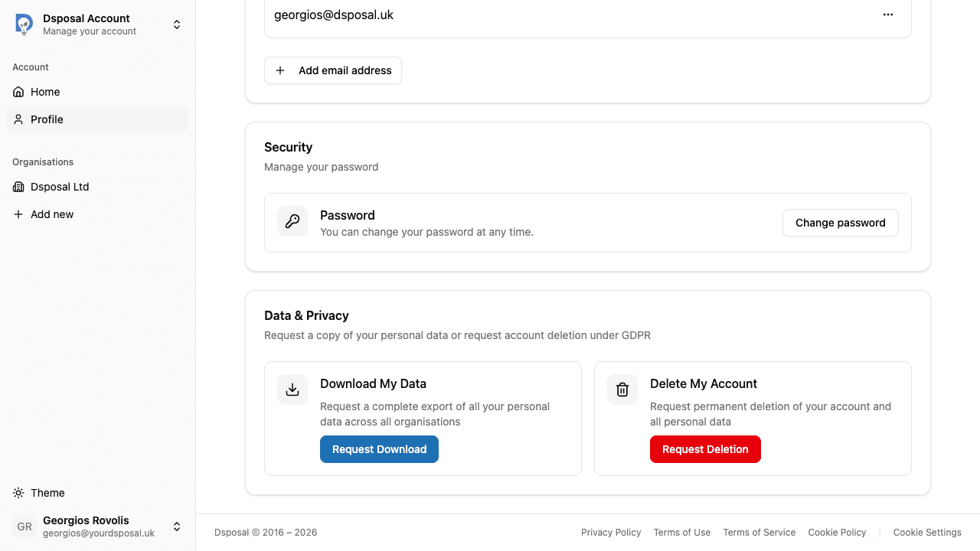Click the key icon beside Password

[x=292, y=222]
